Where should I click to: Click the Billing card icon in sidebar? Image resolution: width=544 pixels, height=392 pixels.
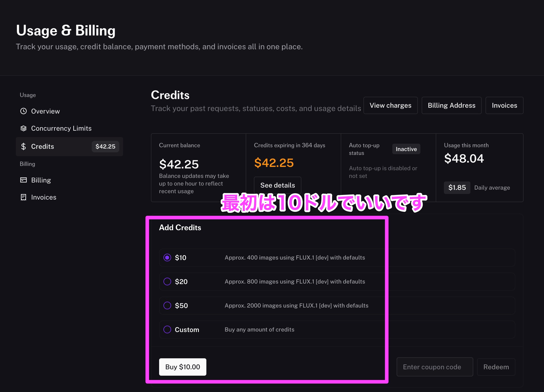click(23, 180)
